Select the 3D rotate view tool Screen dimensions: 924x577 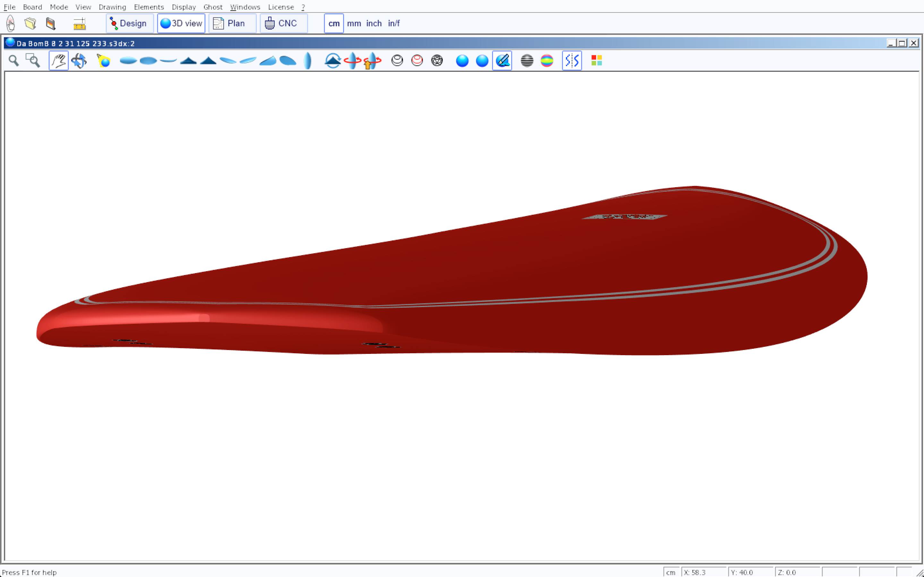coord(79,61)
